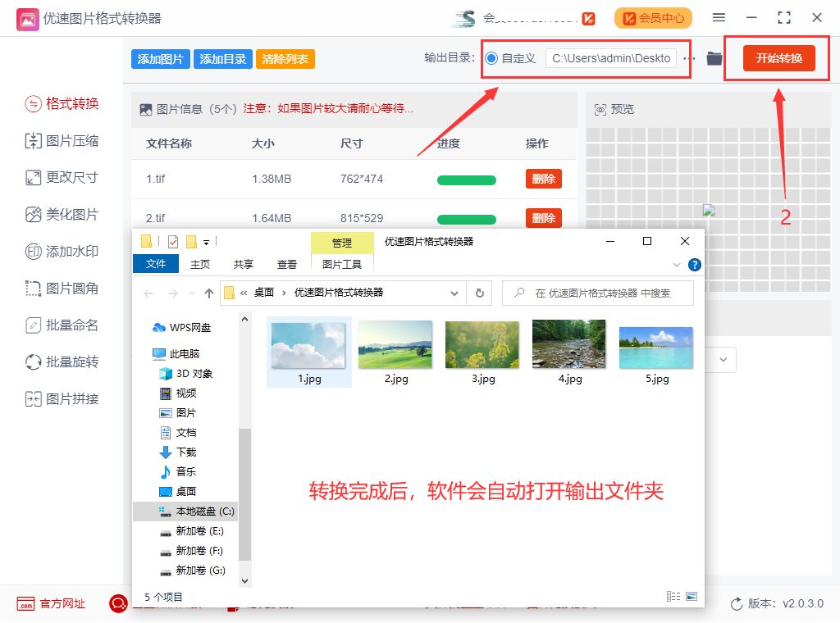840x623 pixels.
Task: Open output folder via folder icon
Action: [x=714, y=58]
